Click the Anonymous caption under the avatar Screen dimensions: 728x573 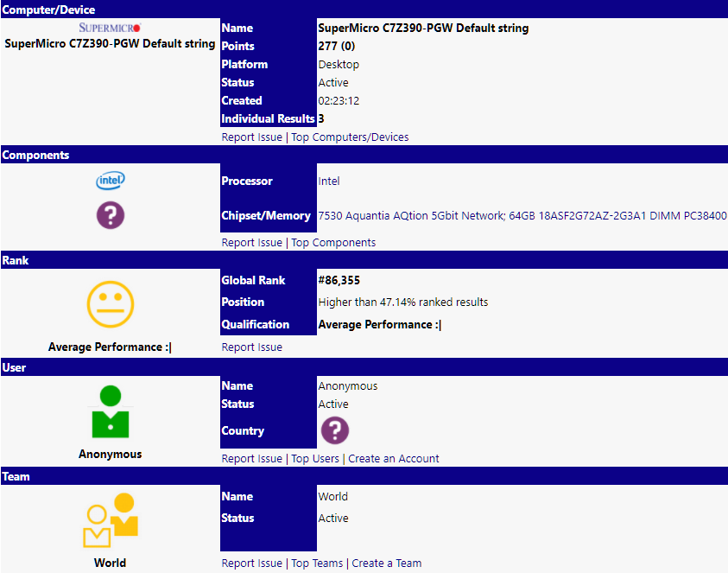tap(110, 454)
